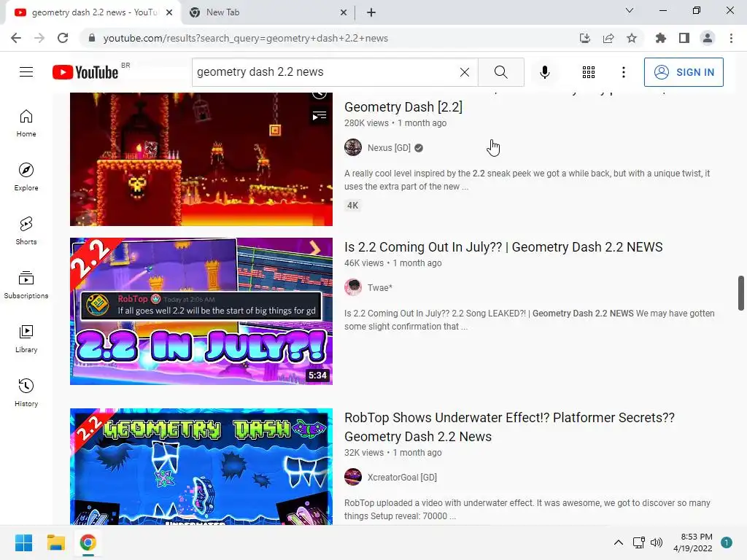This screenshot has width=747, height=560.
Task: Click the page scrollbar thumb
Action: 741,293
